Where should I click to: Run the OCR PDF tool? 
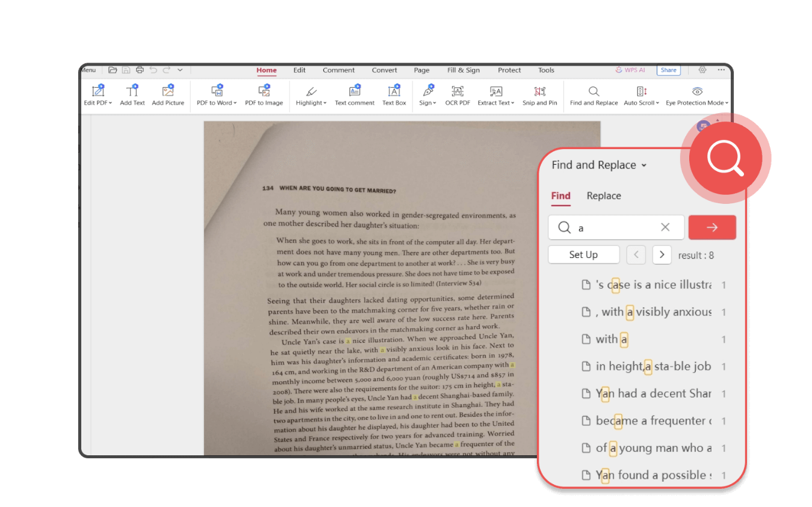tap(457, 91)
